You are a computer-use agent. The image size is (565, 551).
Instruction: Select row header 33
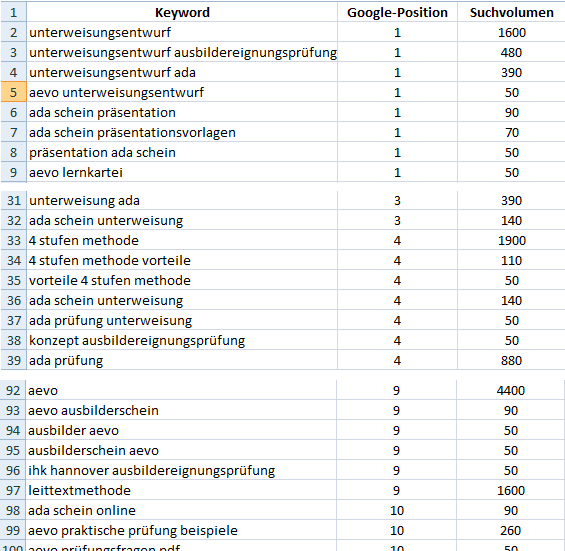pyautogui.click(x=13, y=241)
